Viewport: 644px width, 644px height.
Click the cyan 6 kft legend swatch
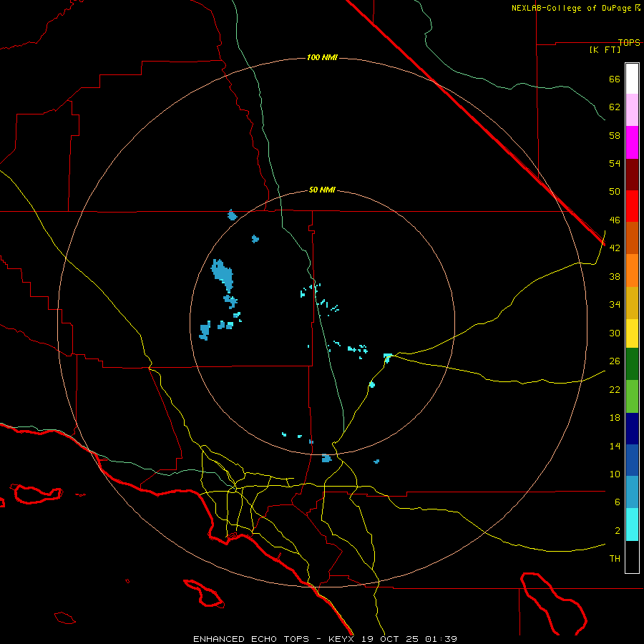pos(632,525)
